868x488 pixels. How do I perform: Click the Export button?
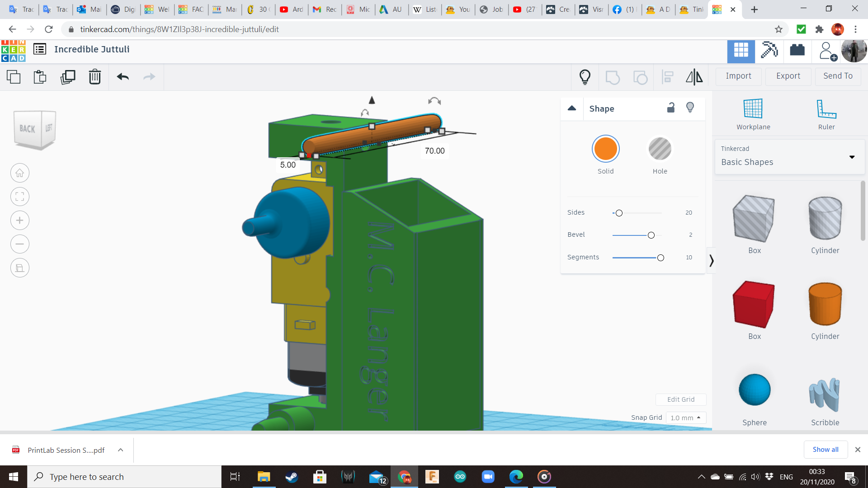pos(788,76)
